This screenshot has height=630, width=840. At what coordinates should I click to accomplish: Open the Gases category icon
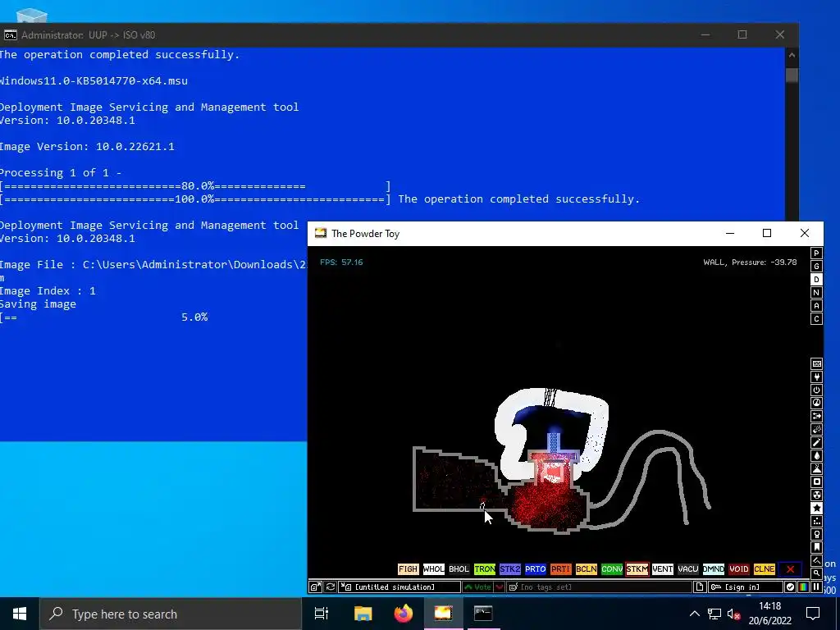[816, 442]
